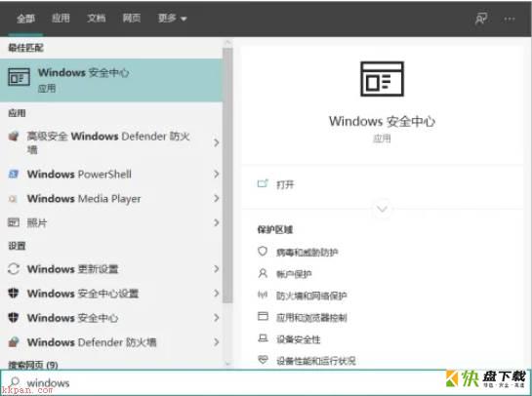The width and height of the screenshot is (532, 396).
Task: Click the 病毒和威胁防护 shield icon
Action: point(263,252)
